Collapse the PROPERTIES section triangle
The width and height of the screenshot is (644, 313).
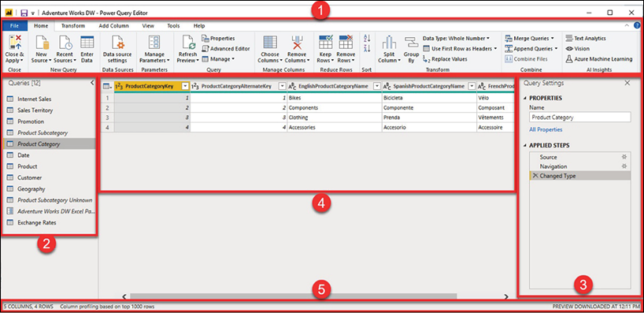point(526,99)
